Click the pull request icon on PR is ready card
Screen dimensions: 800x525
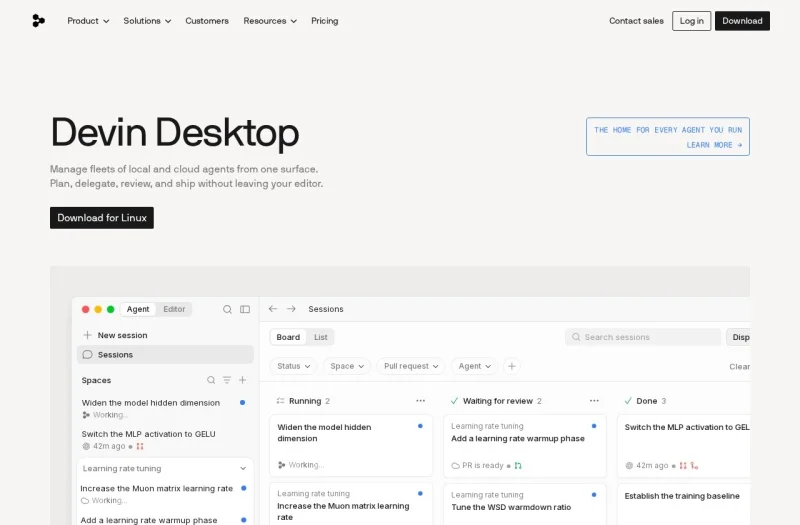pyautogui.click(x=518, y=465)
